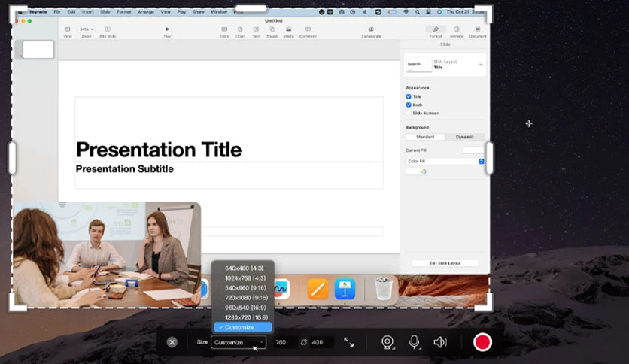Expand the Slide Layout chooser chevron
629x364 pixels.
pos(481,65)
